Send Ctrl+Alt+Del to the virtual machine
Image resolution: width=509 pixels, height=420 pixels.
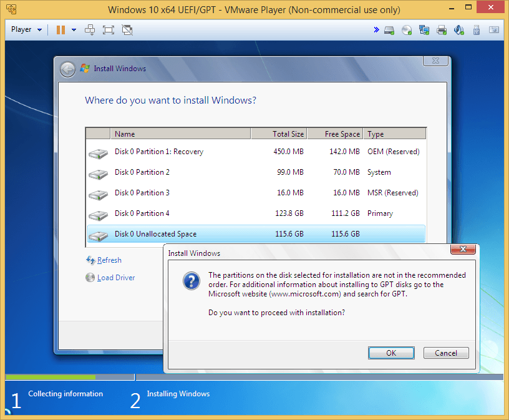pyautogui.click(x=90, y=29)
